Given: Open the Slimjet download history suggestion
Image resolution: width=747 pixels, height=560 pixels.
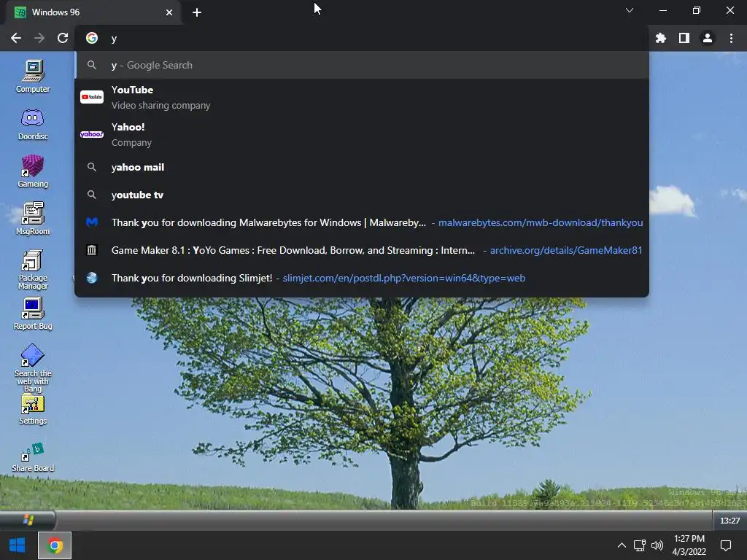Looking at the screenshot, I should 362,278.
